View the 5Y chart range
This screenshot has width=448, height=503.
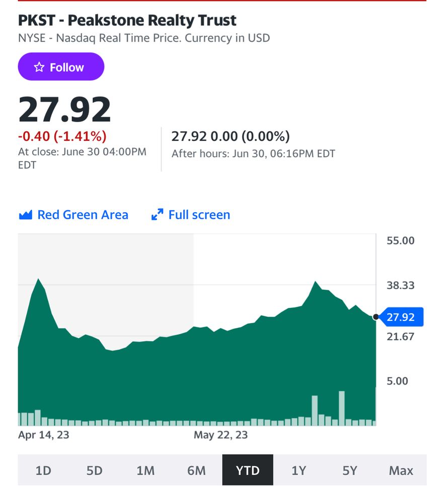point(350,470)
